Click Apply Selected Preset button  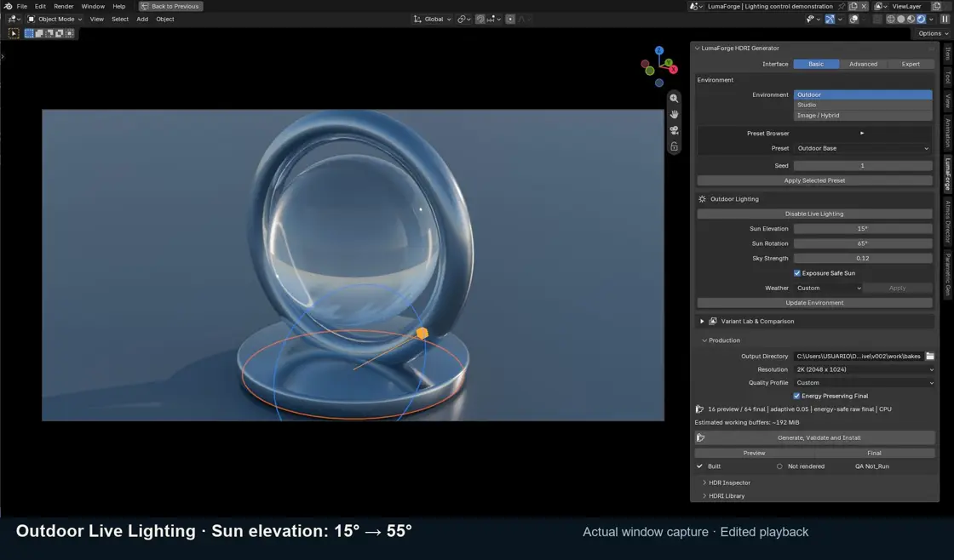(x=814, y=180)
